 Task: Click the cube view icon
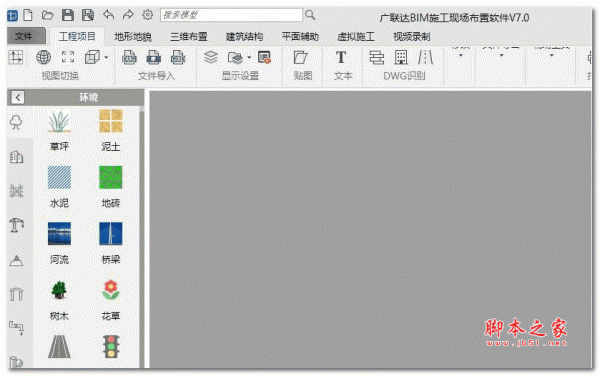tap(92, 57)
